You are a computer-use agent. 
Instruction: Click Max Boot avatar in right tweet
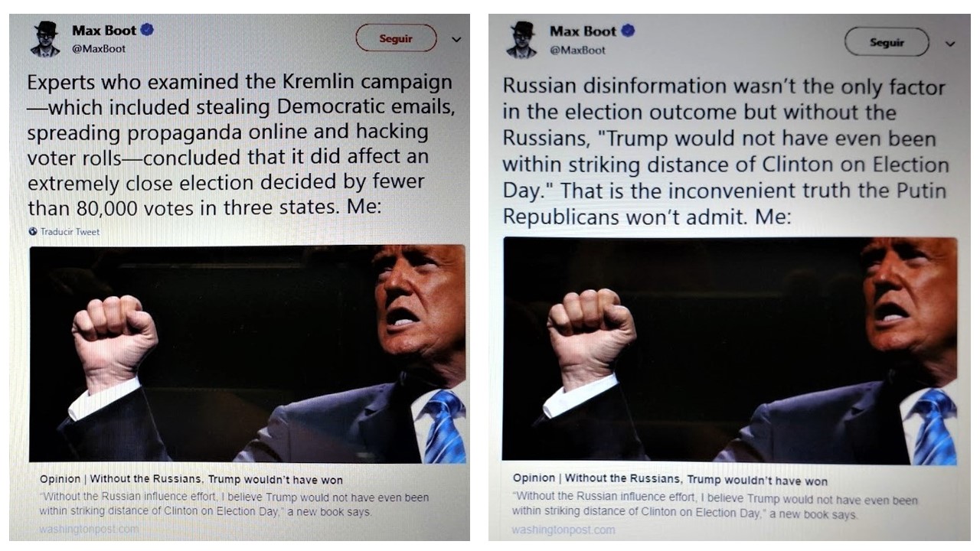[x=521, y=40]
